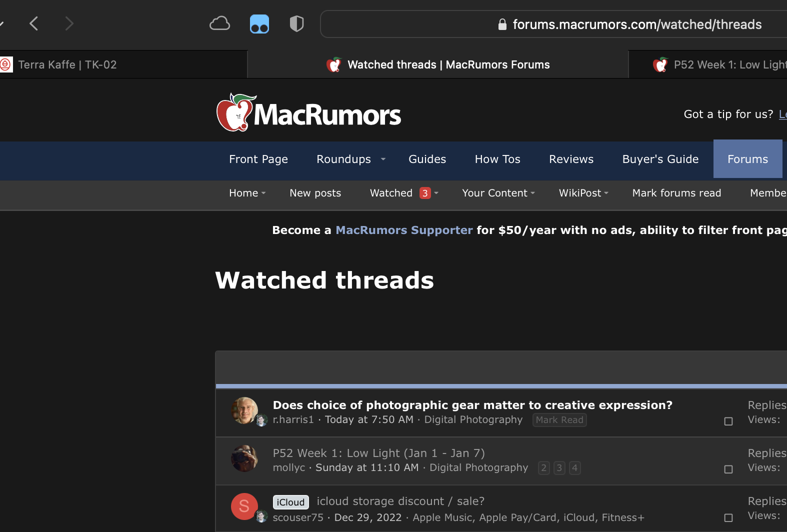Click the Watched threads page heading
Screen dimensions: 787x532
point(324,280)
